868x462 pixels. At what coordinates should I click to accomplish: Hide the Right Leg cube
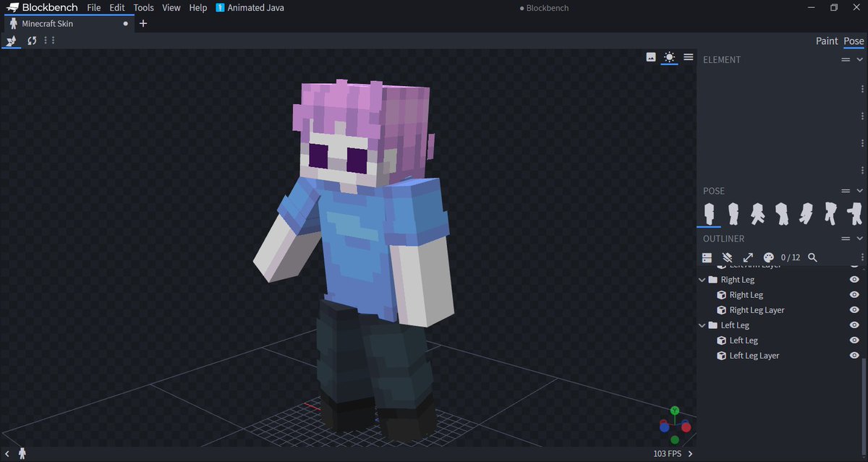(854, 295)
